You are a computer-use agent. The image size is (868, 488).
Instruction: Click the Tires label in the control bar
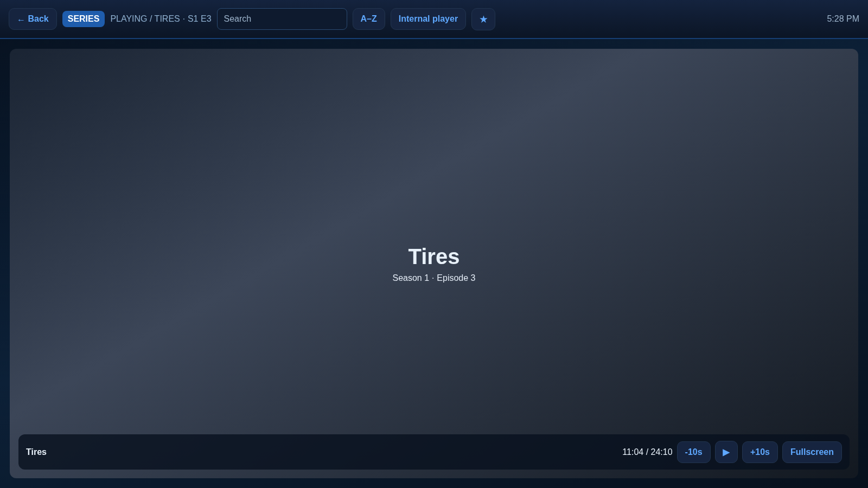(36, 452)
